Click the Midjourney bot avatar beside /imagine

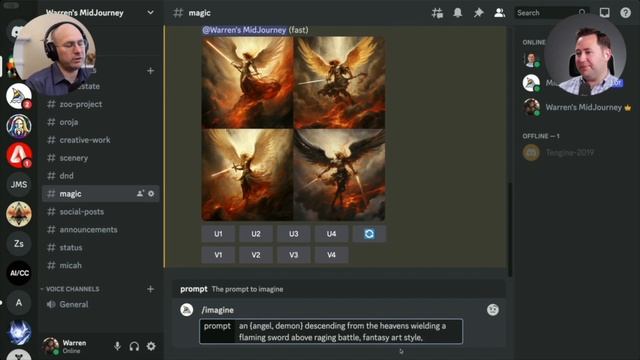click(x=187, y=310)
